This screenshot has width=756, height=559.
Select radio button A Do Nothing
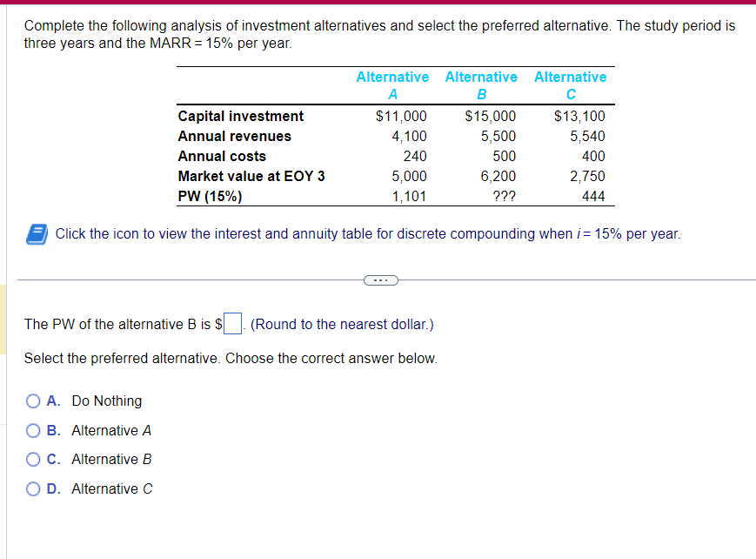click(x=32, y=401)
